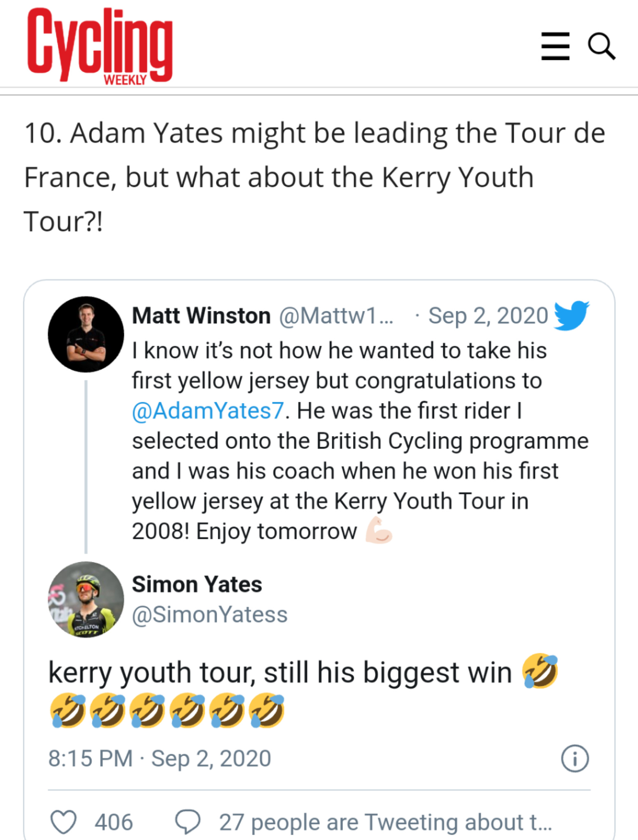
Task: Click the reply speech bubble icon
Action: (188, 822)
